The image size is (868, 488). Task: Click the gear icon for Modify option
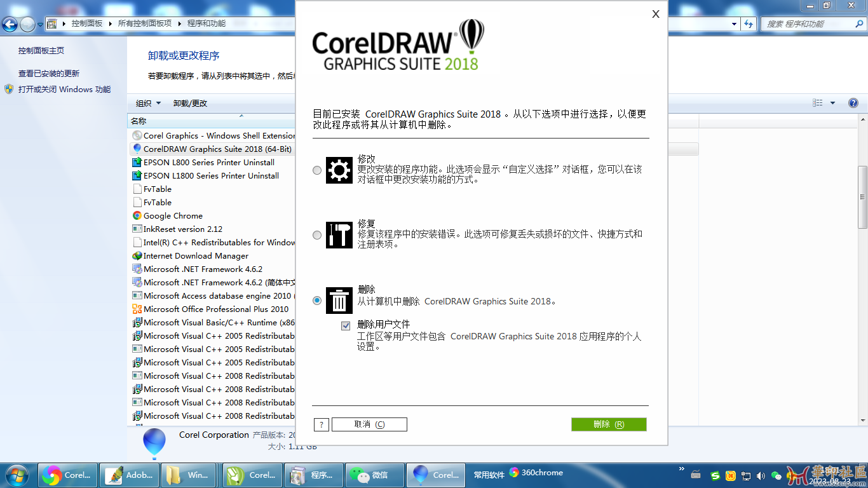tap(339, 170)
